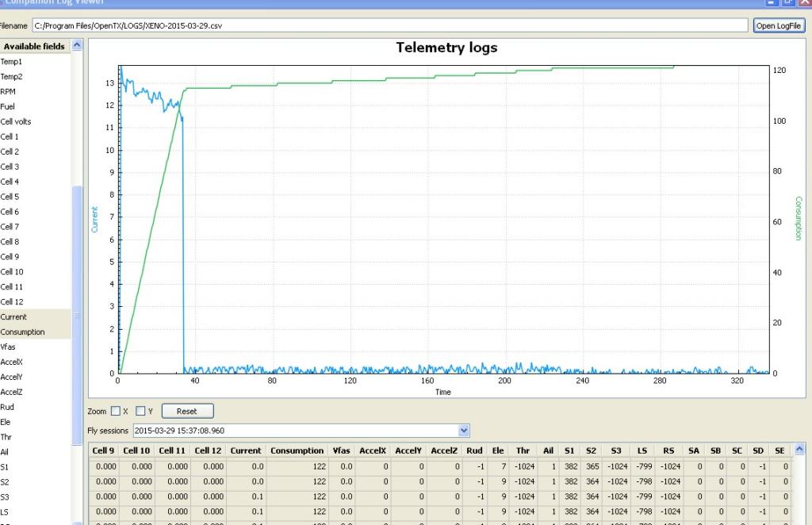812x525 pixels.
Task: Pick the Vfas field from the list
Action: pyautogui.click(x=9, y=347)
